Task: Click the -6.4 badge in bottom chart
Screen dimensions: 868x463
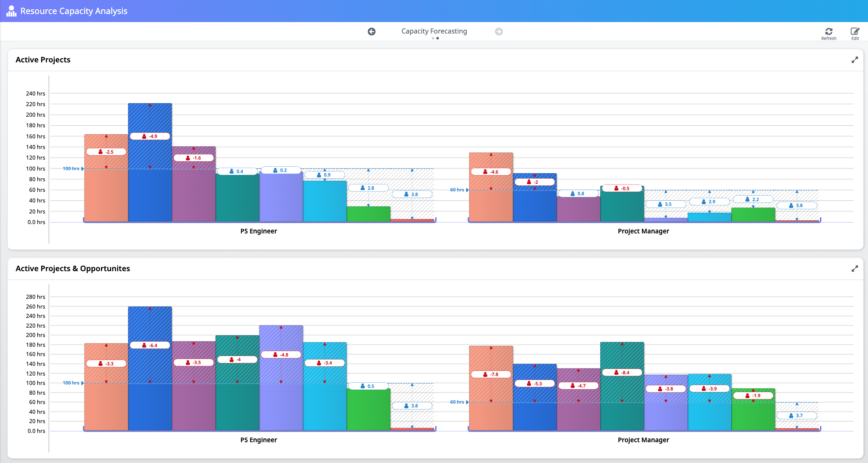Action: point(150,345)
